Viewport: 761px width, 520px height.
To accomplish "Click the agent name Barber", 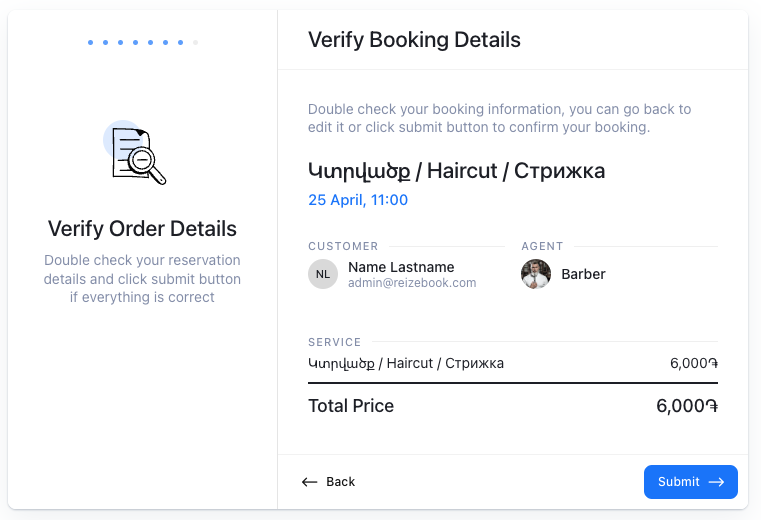I will click(583, 274).
